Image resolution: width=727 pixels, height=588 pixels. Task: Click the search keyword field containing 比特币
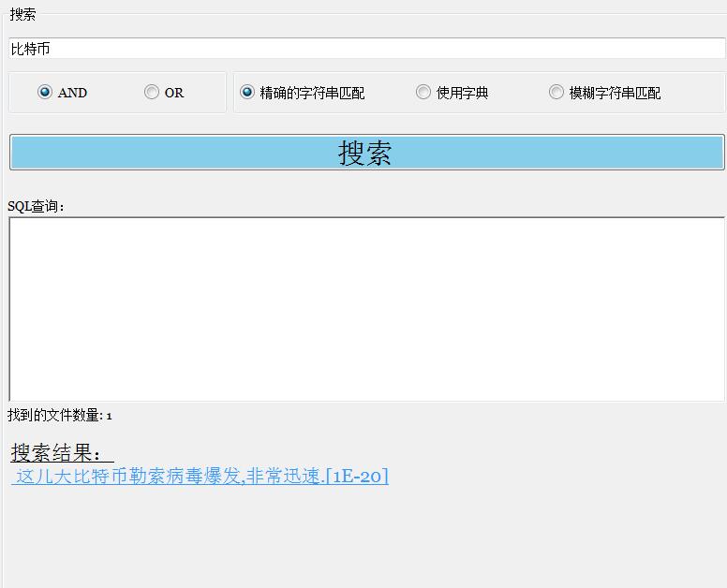click(x=365, y=49)
